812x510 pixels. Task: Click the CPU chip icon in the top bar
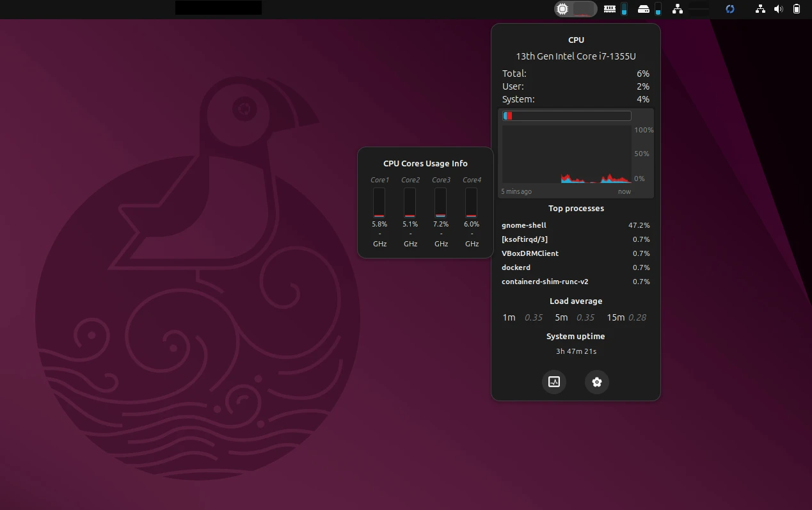pyautogui.click(x=562, y=8)
